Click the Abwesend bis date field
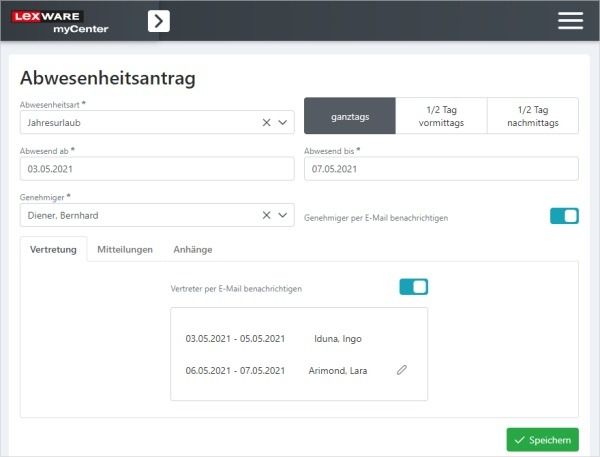600x457 pixels. click(441, 169)
